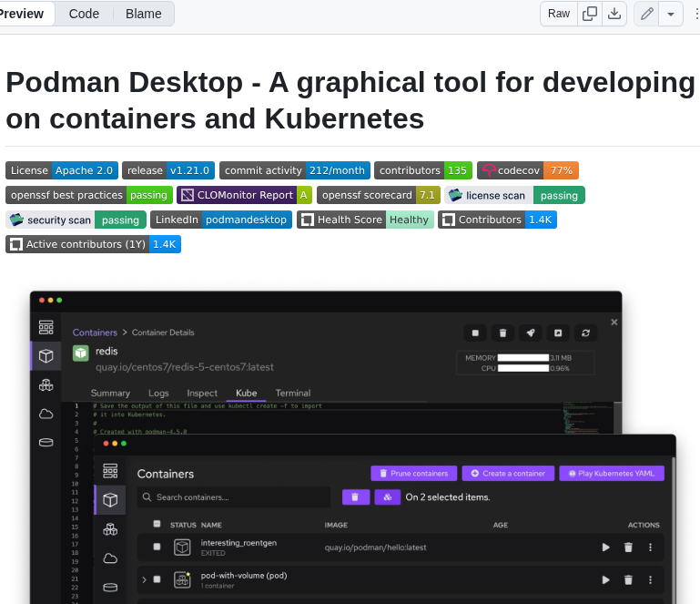Viewport: 700px width, 604px height.
Task: Open the openssf scorecard 7.1 badge
Action: [x=379, y=195]
